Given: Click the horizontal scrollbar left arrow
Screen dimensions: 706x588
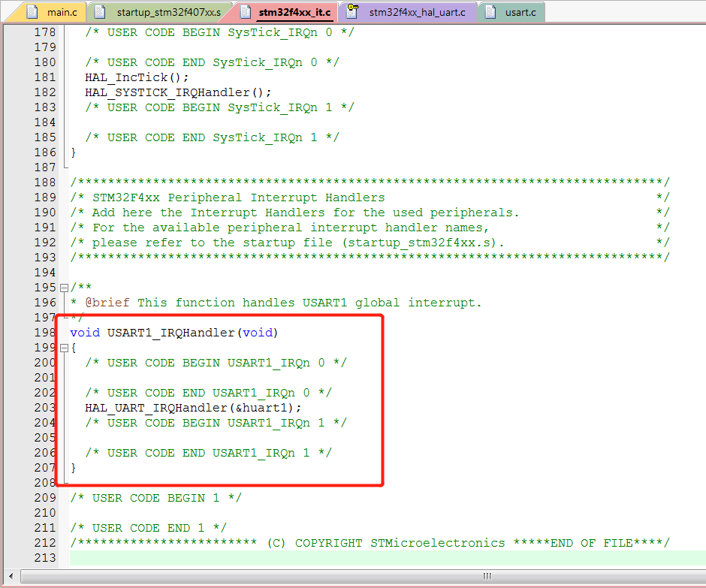Looking at the screenshot, I should (11, 576).
